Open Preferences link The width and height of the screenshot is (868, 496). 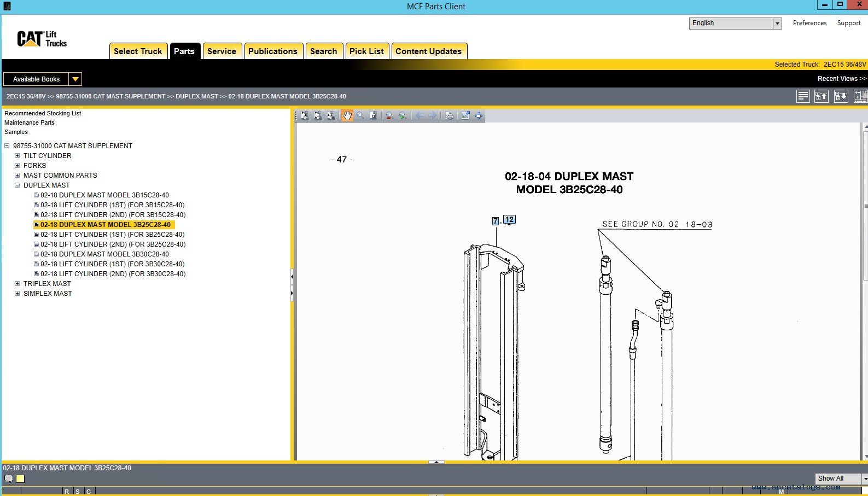[x=809, y=23]
